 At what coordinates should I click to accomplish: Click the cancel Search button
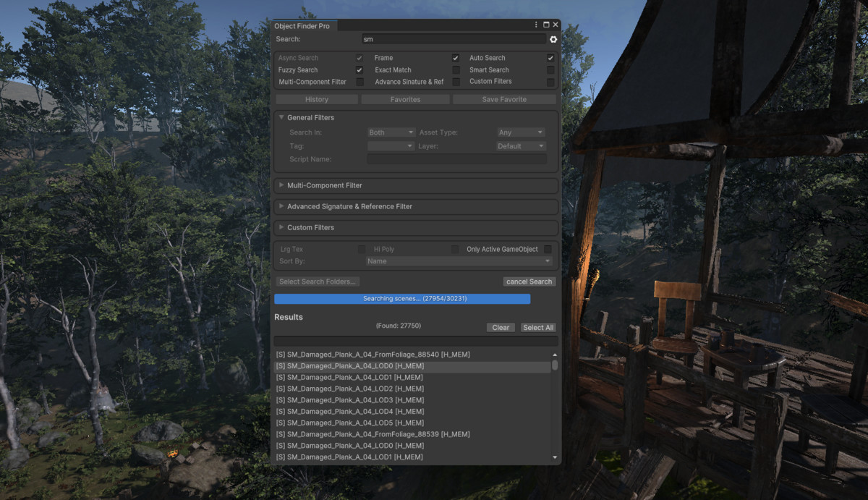tap(529, 281)
